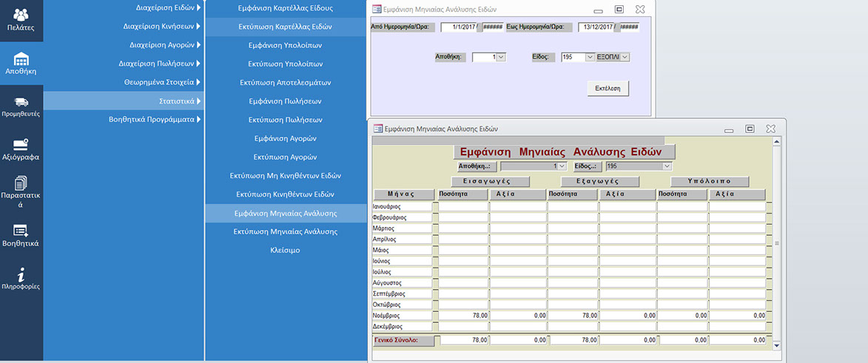Select the Βοηθητικά sidebar icon
The height and width of the screenshot is (363, 868).
pyautogui.click(x=21, y=231)
